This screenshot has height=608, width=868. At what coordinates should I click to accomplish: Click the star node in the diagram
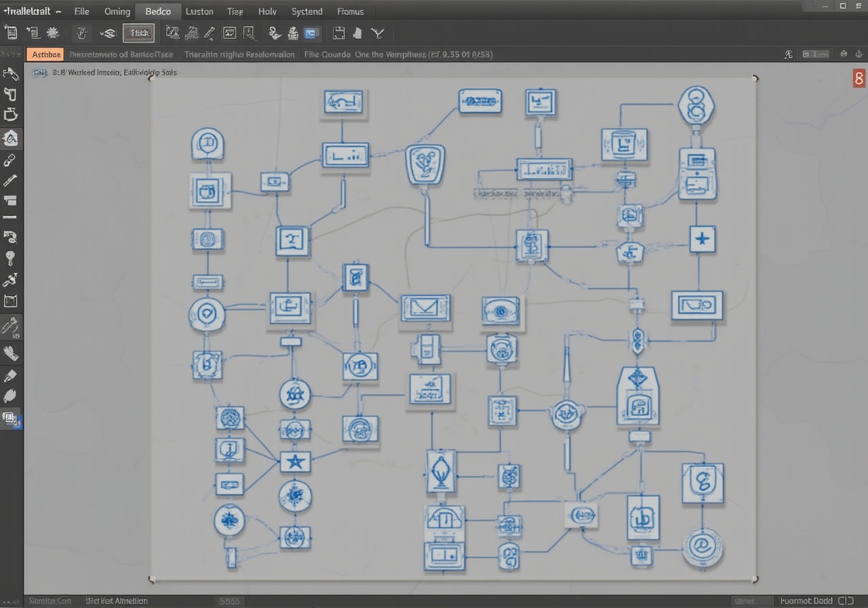pos(295,462)
